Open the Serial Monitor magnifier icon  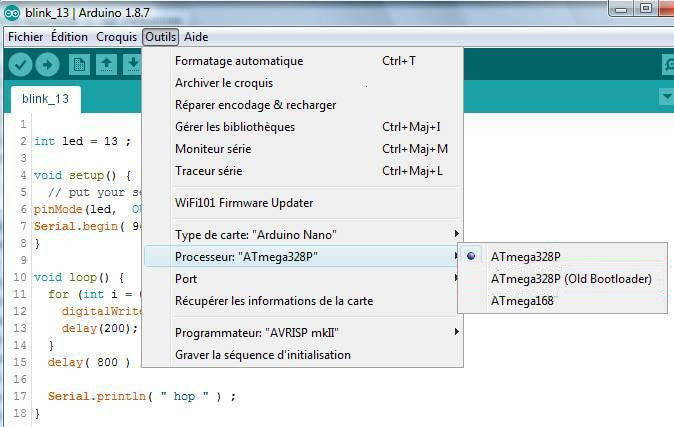pos(668,65)
